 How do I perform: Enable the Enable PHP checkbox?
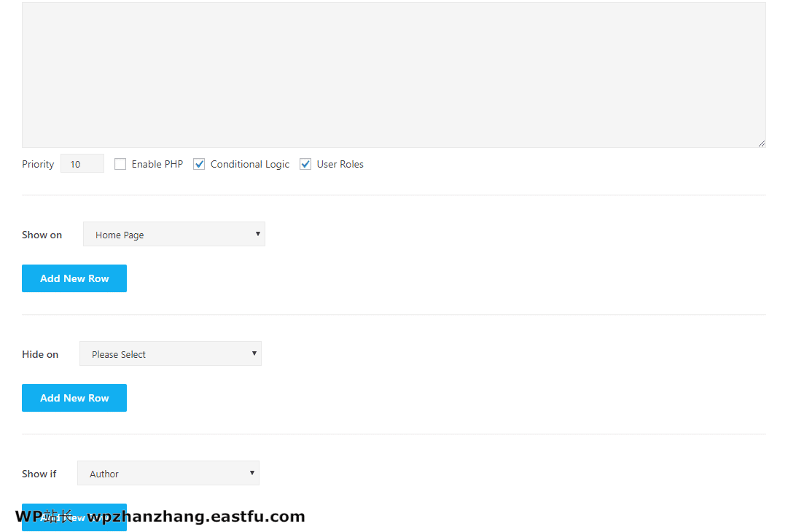[120, 164]
